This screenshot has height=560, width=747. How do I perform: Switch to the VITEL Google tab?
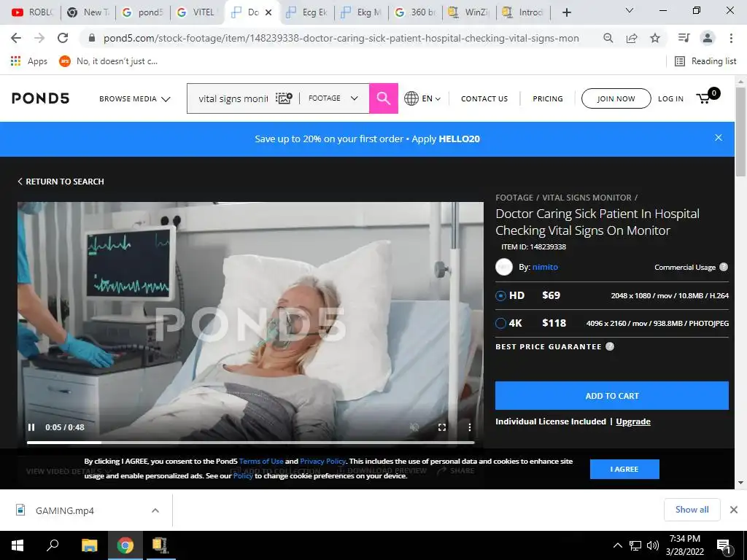pyautogui.click(x=196, y=12)
